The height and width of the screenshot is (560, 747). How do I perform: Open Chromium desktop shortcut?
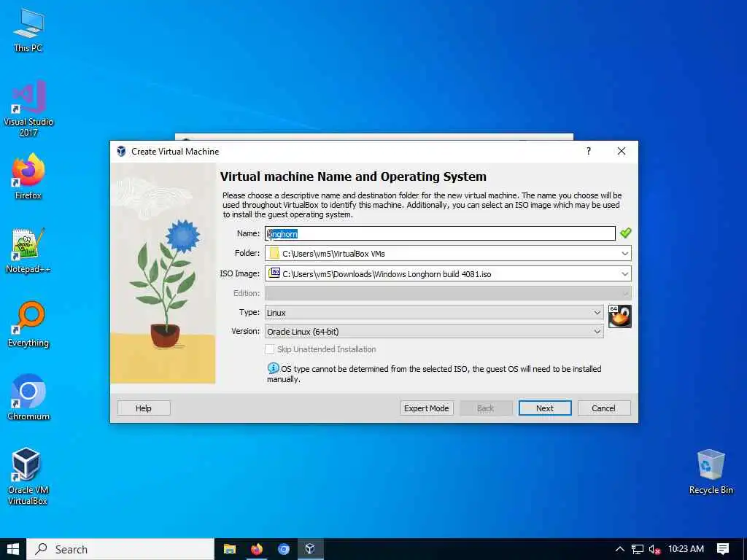pos(28,397)
